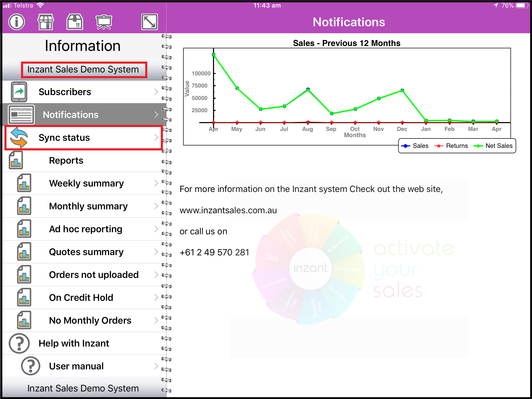Tap the +61 2 49 570 281 phone number

click(214, 252)
